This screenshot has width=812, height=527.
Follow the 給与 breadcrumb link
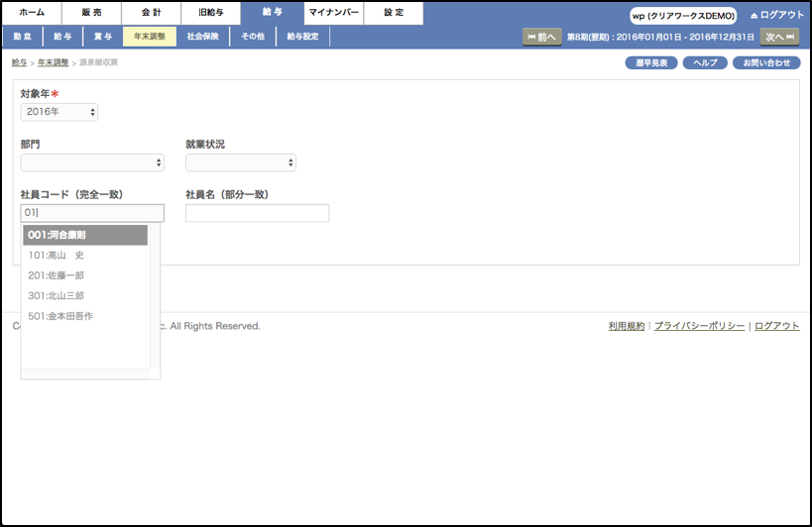pos(19,62)
